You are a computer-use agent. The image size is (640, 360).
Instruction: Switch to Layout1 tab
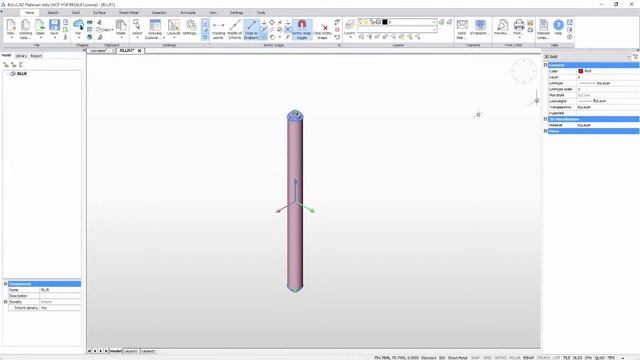[131, 351]
